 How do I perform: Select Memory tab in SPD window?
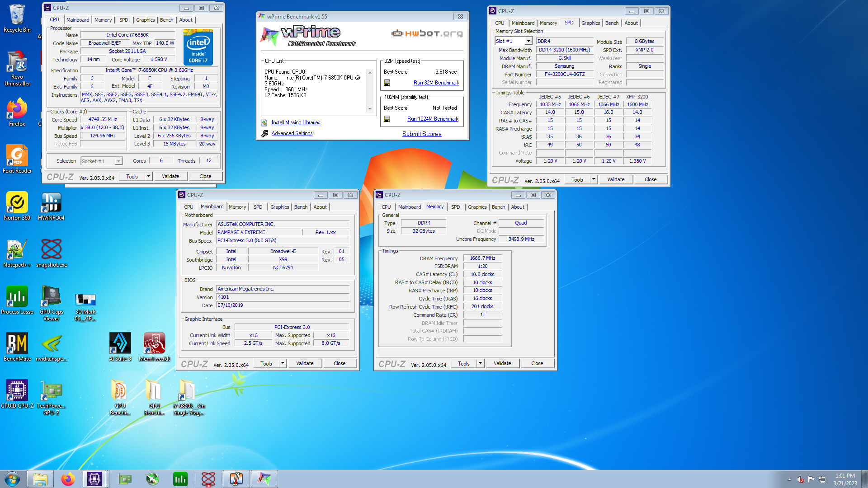(548, 23)
